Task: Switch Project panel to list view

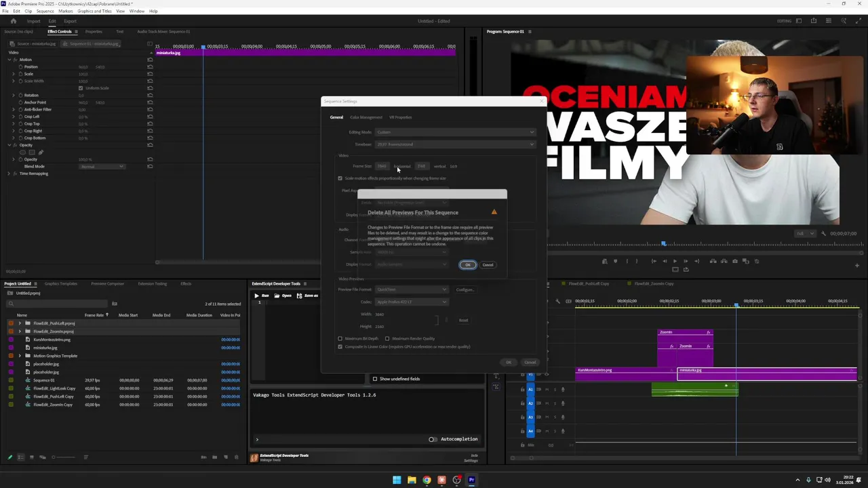Action: tap(21, 457)
